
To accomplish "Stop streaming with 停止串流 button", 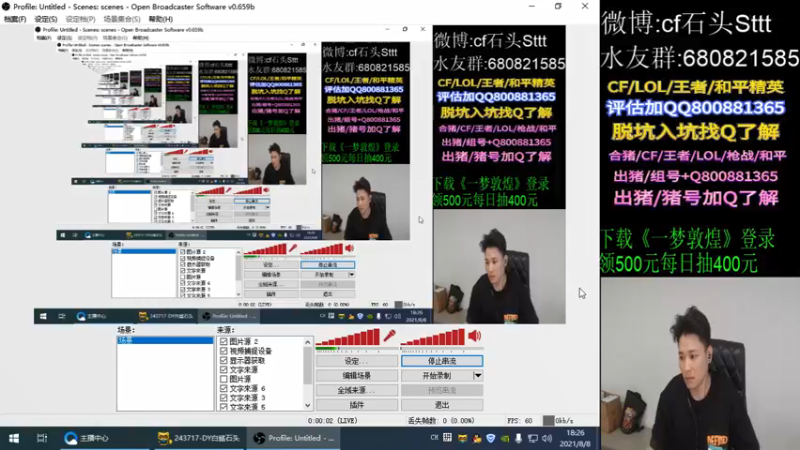I will [442, 361].
